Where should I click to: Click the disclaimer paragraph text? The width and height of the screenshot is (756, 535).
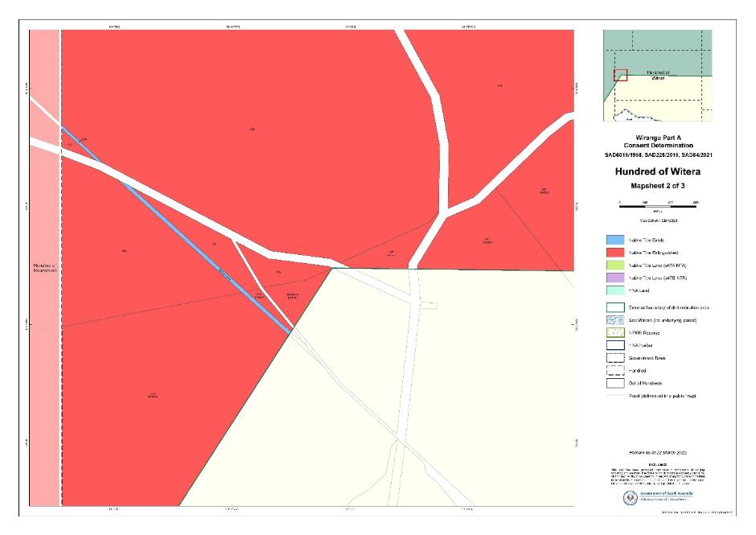(x=658, y=475)
